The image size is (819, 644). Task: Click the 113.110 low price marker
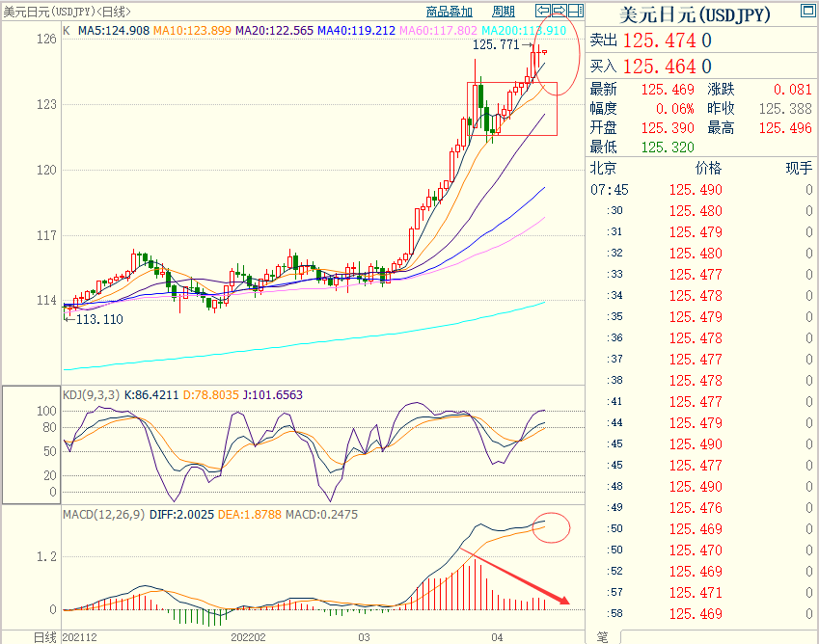coord(99,319)
